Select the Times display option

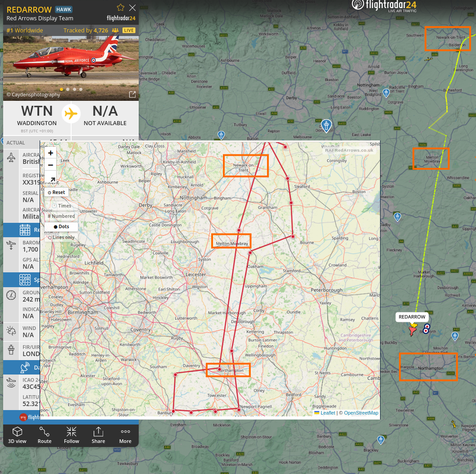(x=62, y=206)
